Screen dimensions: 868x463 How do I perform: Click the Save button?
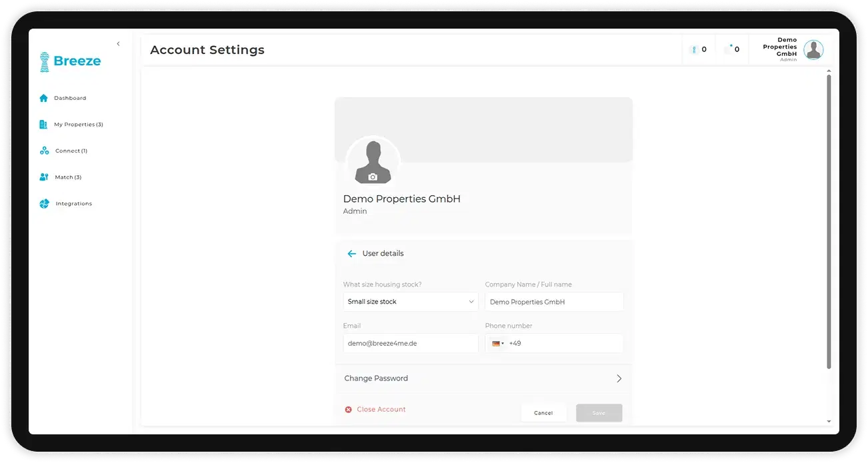click(x=599, y=413)
